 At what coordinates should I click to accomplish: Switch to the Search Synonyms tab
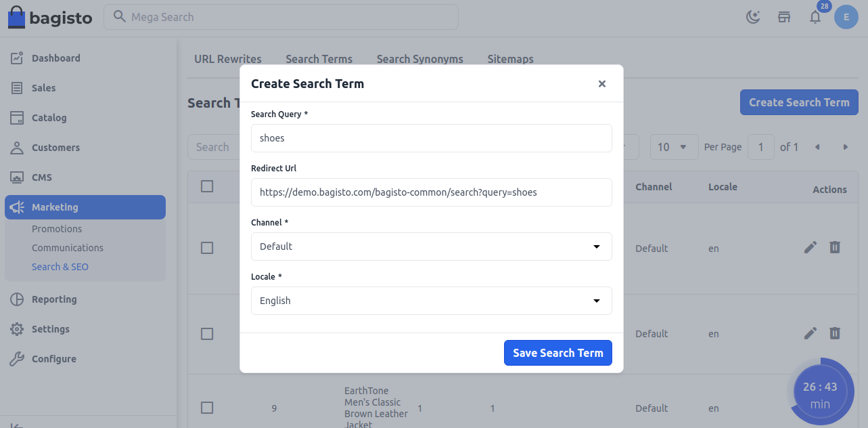[x=419, y=59]
